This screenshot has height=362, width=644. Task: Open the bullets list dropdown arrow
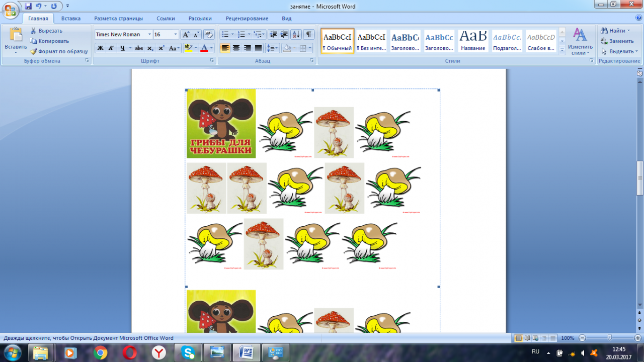point(232,34)
